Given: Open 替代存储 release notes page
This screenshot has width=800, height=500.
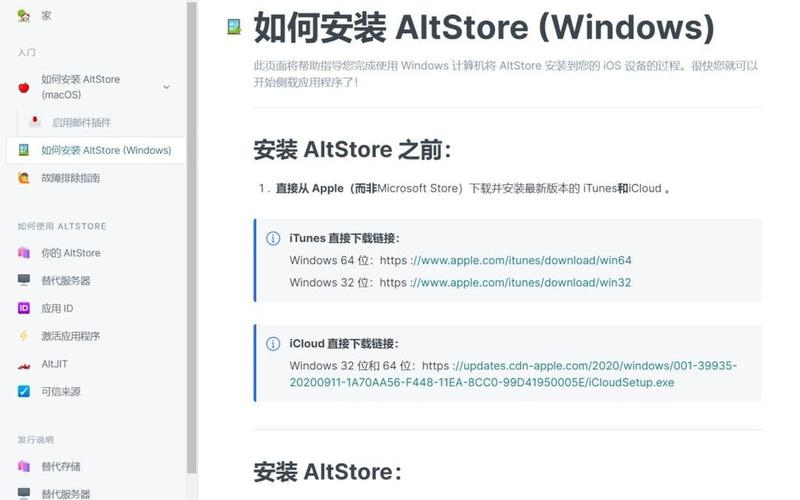Looking at the screenshot, I should tap(61, 466).
